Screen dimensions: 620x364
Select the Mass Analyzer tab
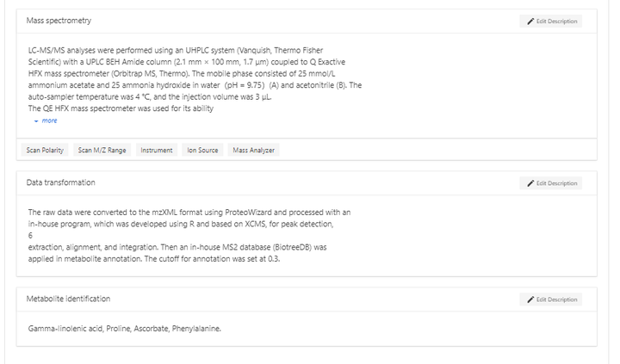pyautogui.click(x=254, y=151)
